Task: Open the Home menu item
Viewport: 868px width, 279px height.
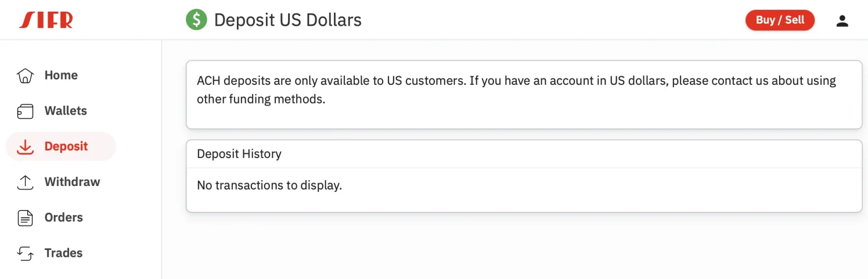Action: tap(61, 75)
